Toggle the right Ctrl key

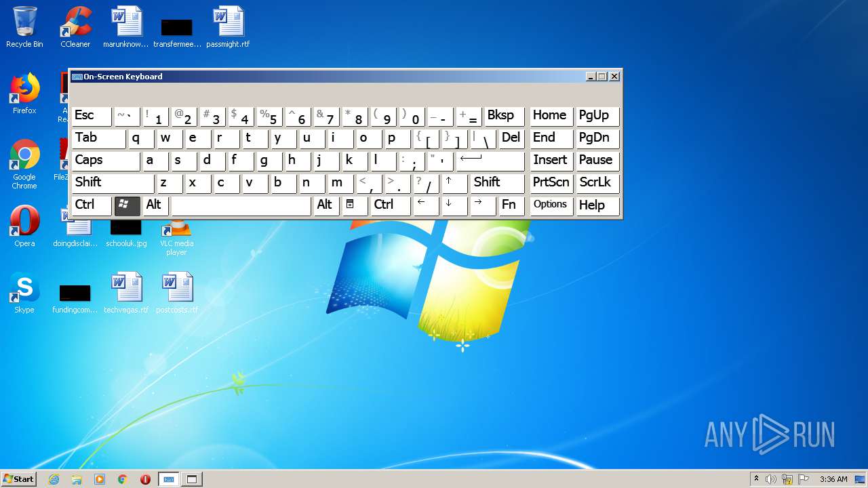click(391, 205)
